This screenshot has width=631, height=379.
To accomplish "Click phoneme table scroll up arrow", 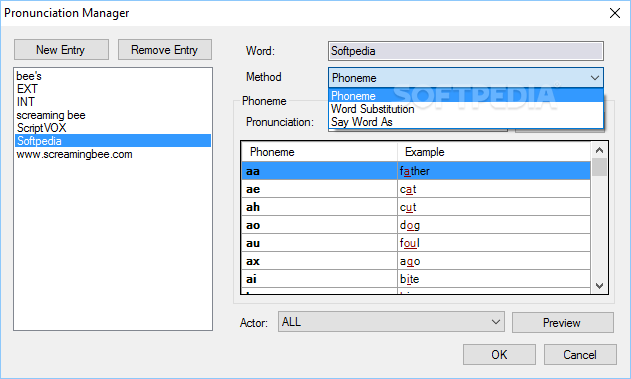I will point(599,150).
